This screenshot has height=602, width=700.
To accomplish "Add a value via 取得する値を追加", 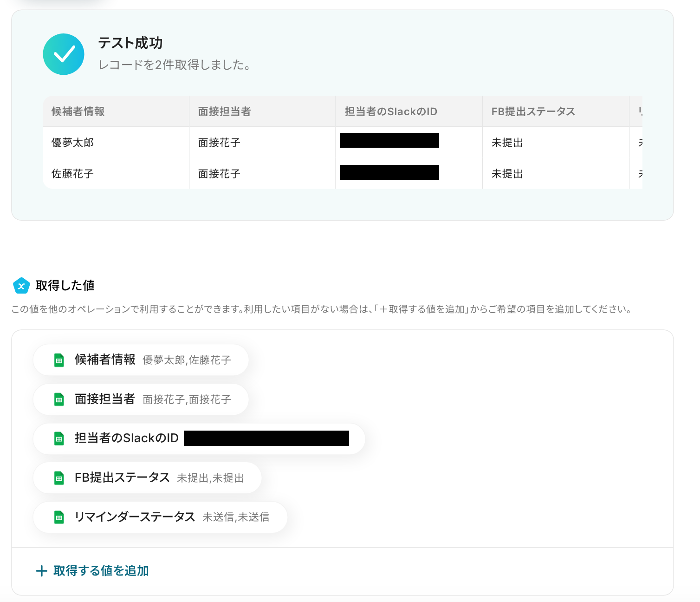I will (x=92, y=571).
